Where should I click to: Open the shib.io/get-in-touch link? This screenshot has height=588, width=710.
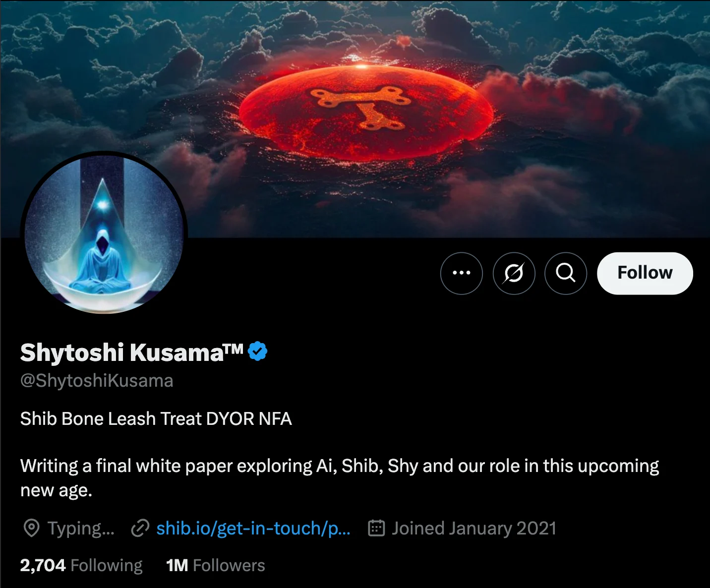[x=253, y=529]
